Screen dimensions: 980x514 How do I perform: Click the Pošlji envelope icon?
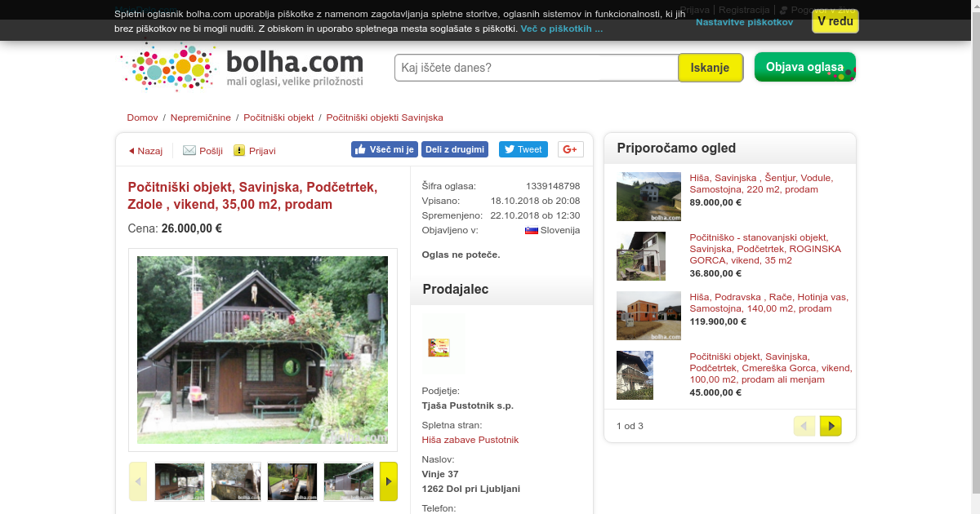tap(189, 150)
